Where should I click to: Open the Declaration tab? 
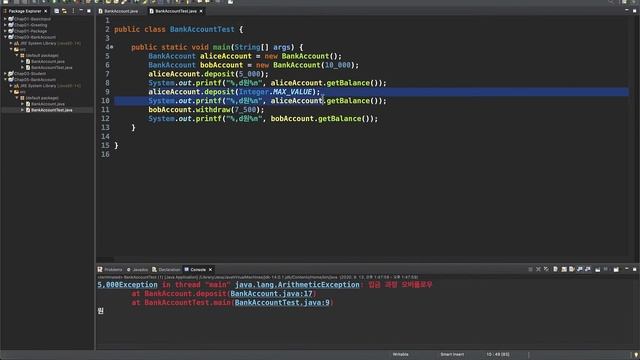[x=166, y=269]
